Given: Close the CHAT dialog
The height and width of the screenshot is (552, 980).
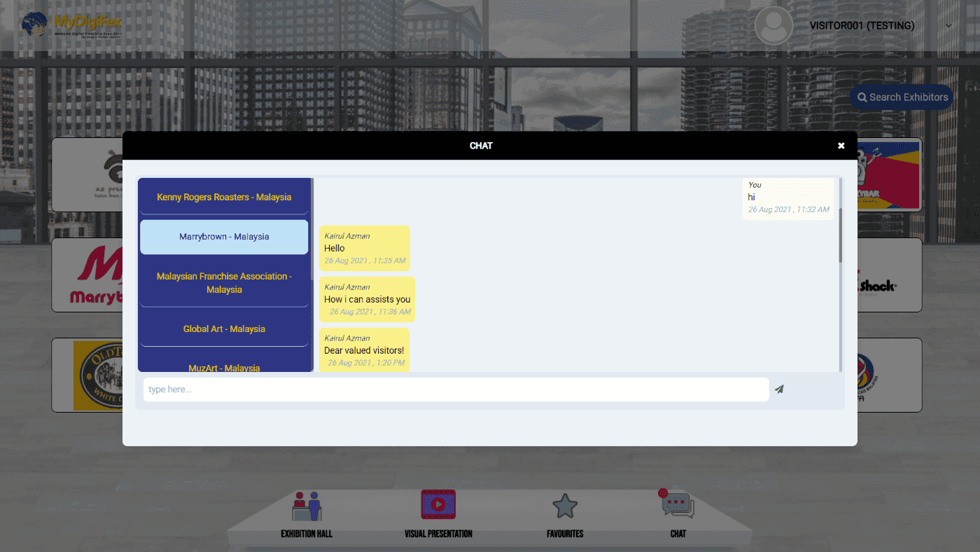Looking at the screenshot, I should point(841,145).
